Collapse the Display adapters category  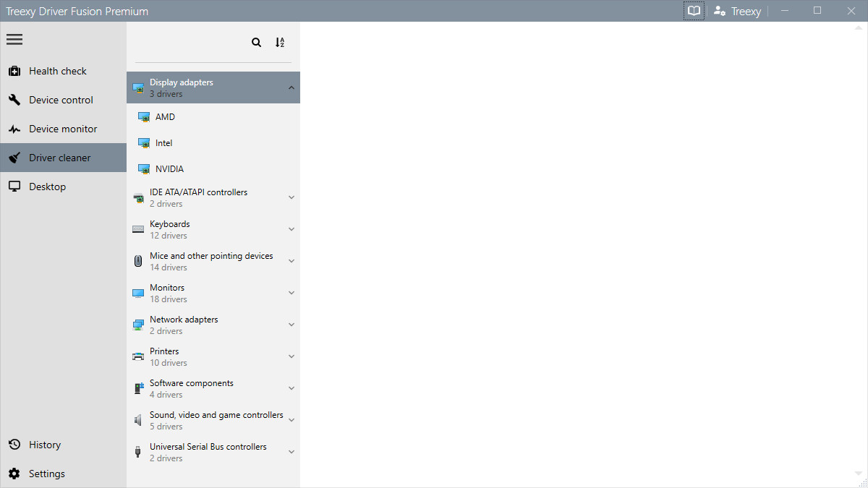(x=291, y=87)
